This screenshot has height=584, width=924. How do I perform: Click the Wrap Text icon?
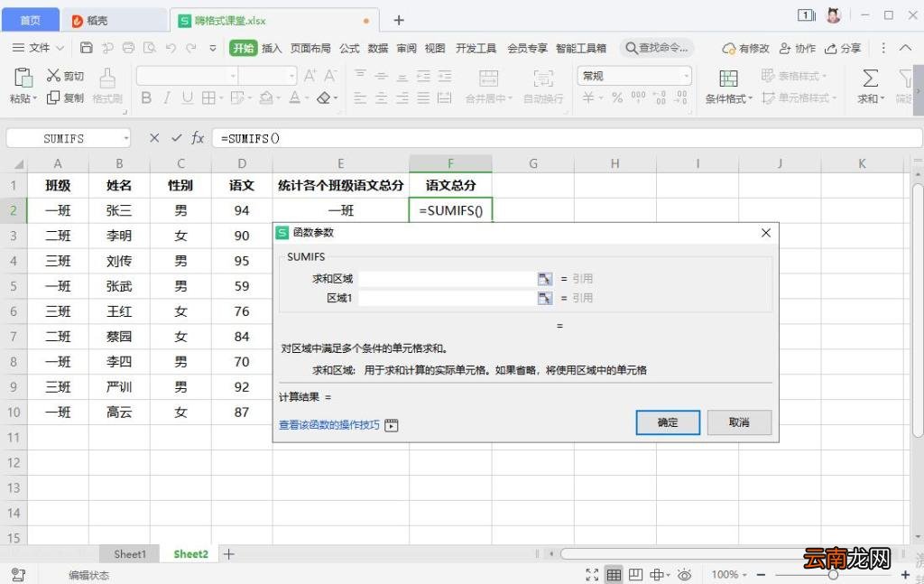(x=543, y=79)
